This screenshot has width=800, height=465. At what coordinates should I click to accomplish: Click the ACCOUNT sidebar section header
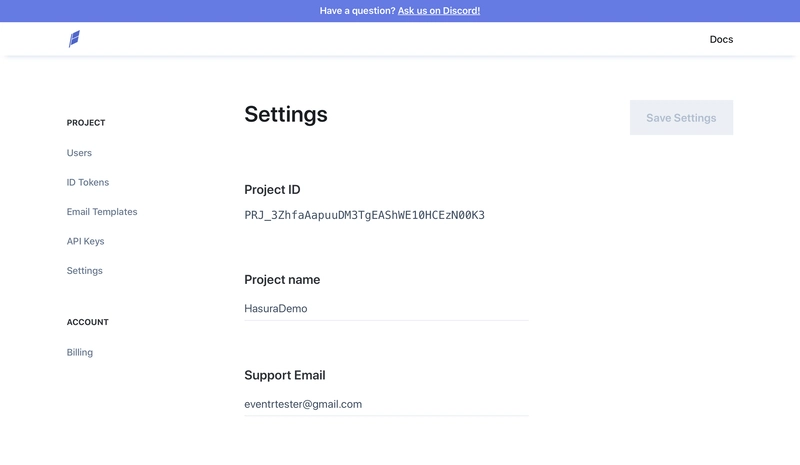click(88, 322)
